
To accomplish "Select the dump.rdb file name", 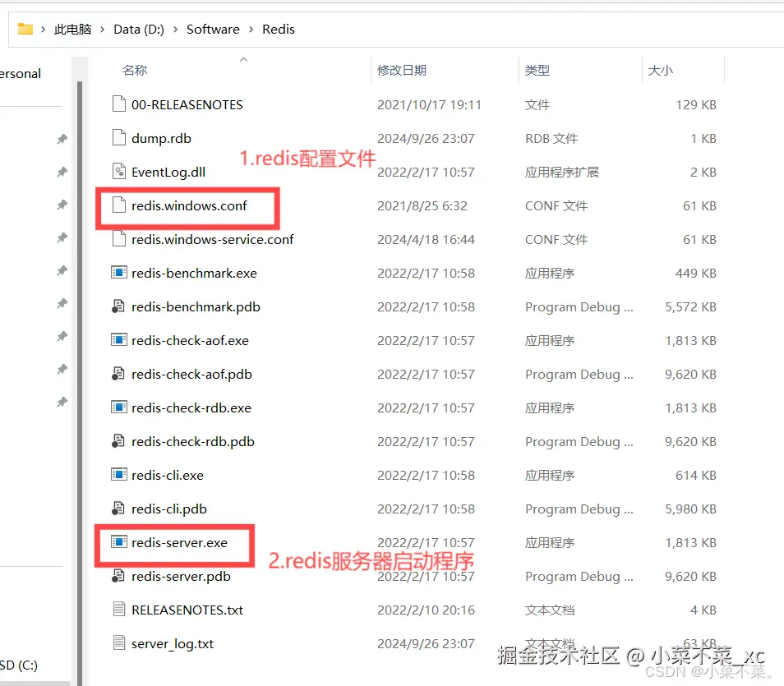I will click(161, 138).
